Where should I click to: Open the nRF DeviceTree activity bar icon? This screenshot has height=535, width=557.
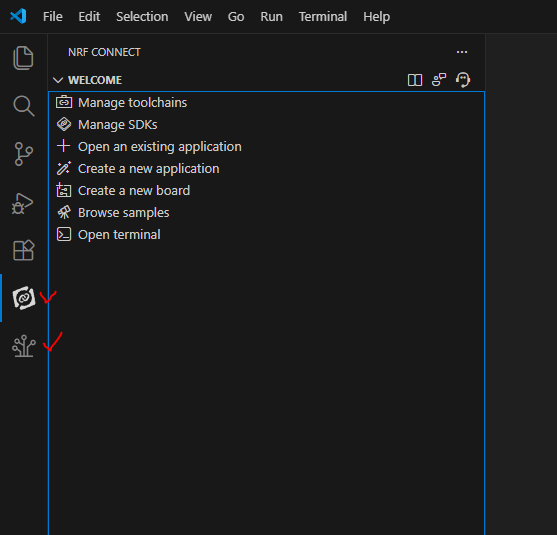(24, 346)
